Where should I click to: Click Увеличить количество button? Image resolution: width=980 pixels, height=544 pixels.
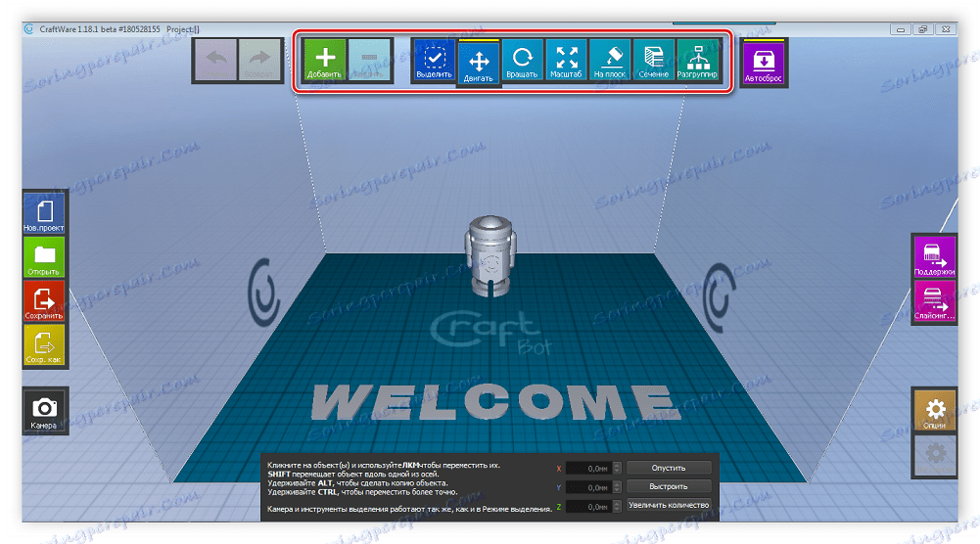(x=669, y=505)
